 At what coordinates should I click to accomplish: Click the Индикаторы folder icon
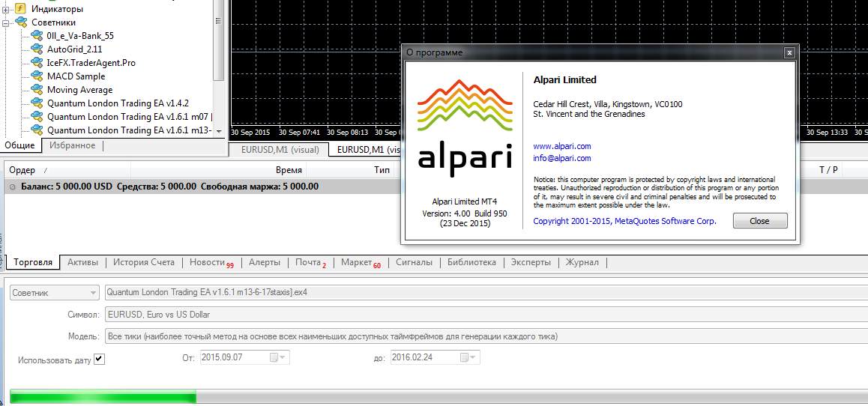click(20, 9)
